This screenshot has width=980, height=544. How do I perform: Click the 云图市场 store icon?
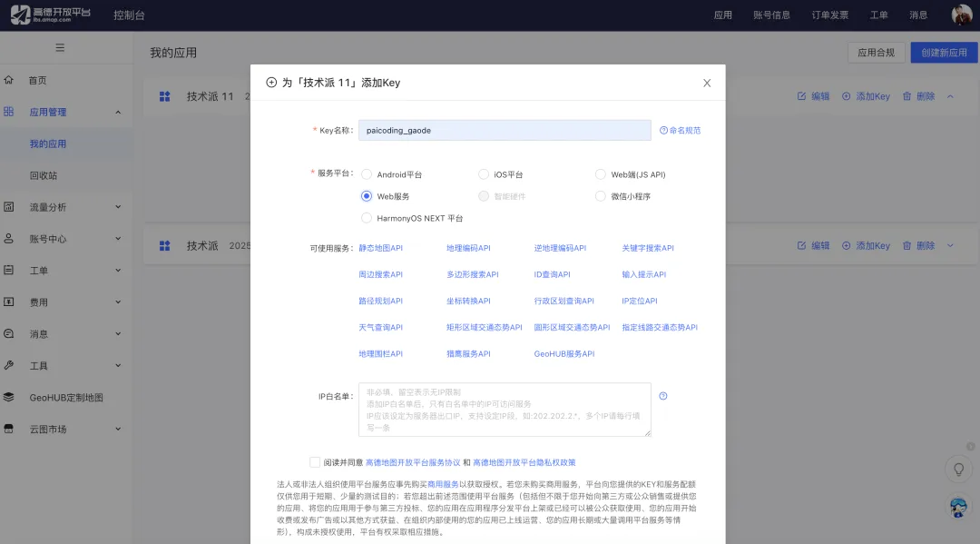pyautogui.click(x=9, y=429)
